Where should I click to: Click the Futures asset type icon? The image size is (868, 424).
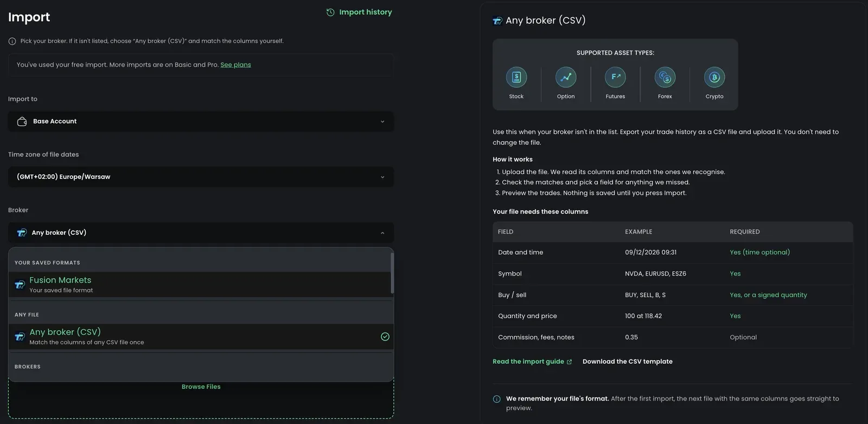tap(615, 77)
